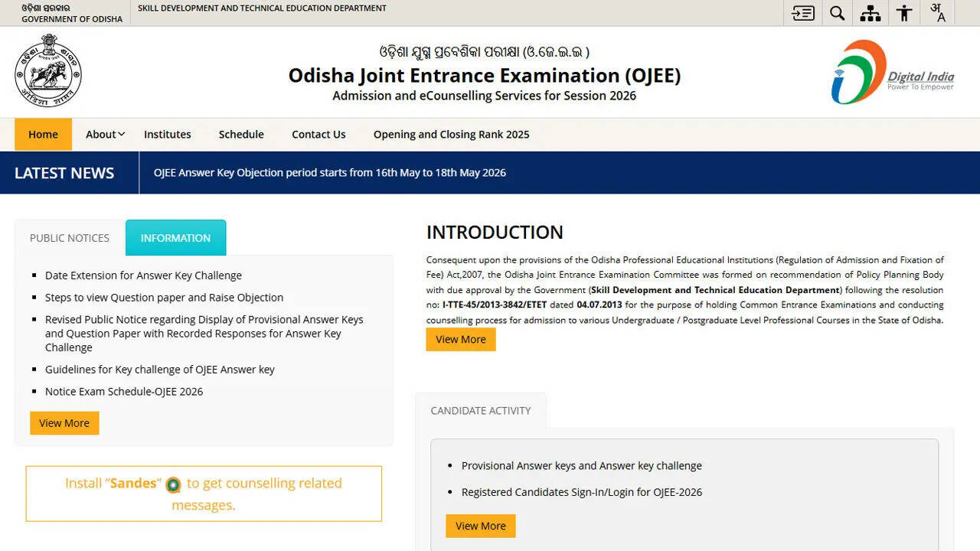Open the sitemap icon in top bar
The height and width of the screenshot is (551, 980).
point(871,13)
